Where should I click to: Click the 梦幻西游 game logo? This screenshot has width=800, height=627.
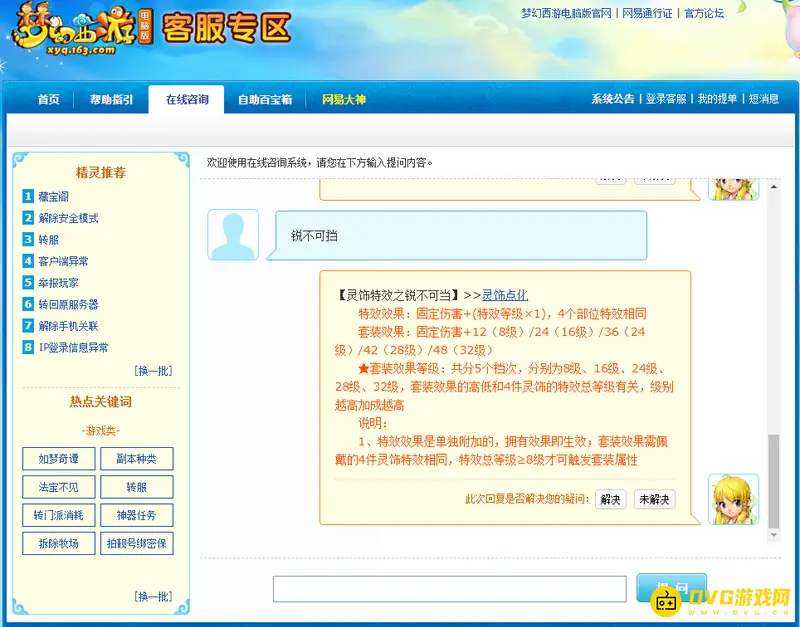coord(82,29)
